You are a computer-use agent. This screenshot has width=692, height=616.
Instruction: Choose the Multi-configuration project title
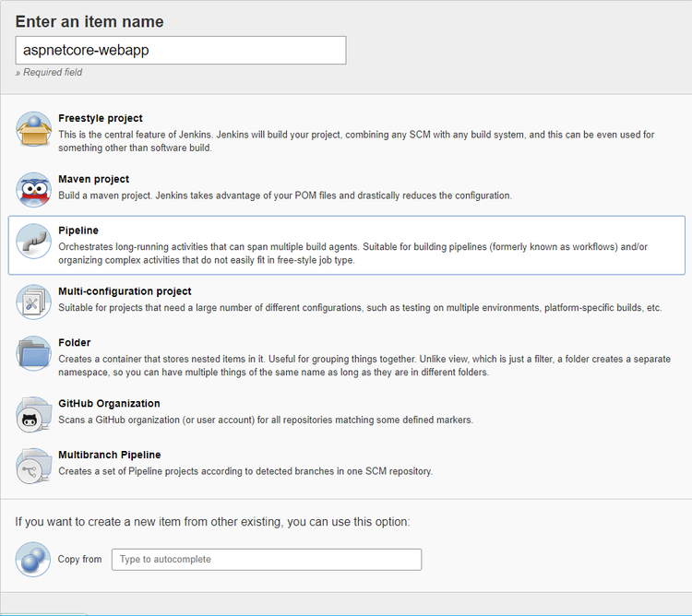pyautogui.click(x=125, y=291)
